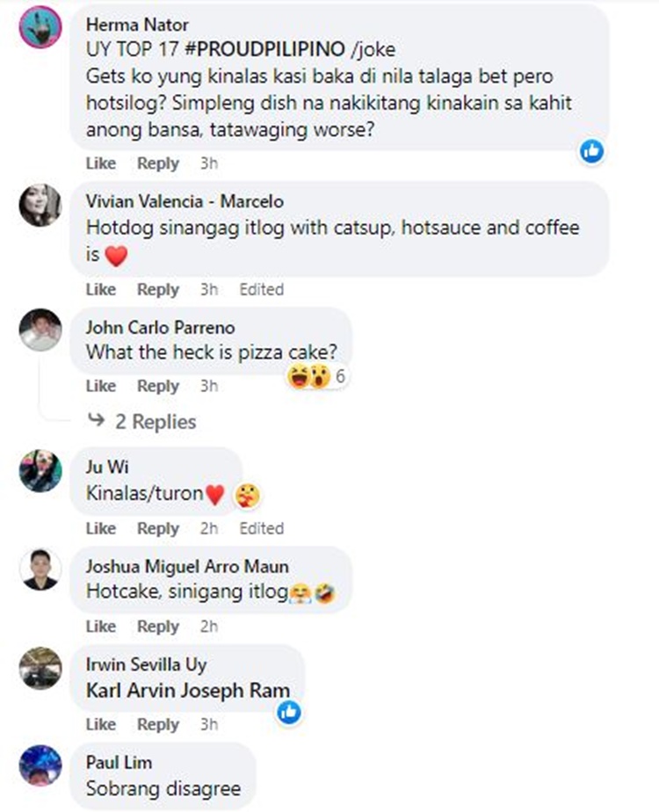Click Vivian Valencia - Marcelo's profile picture

(x=40, y=206)
